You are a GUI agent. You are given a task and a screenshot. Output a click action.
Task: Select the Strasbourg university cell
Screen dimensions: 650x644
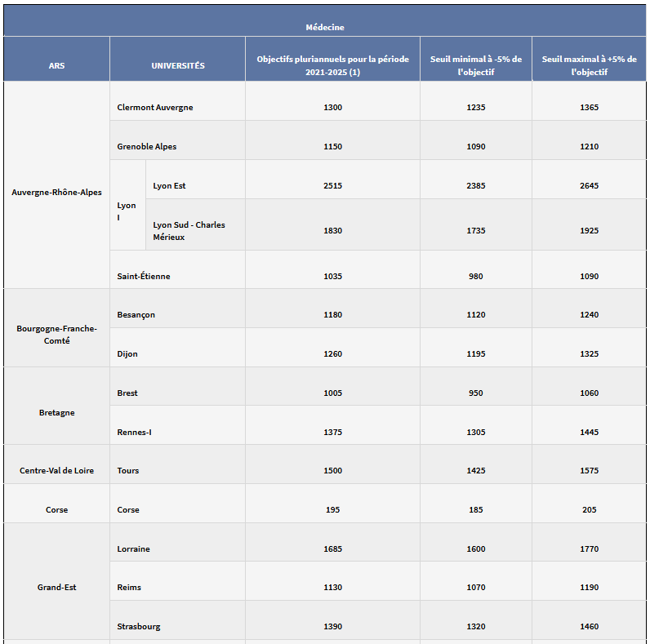pyautogui.click(x=139, y=627)
